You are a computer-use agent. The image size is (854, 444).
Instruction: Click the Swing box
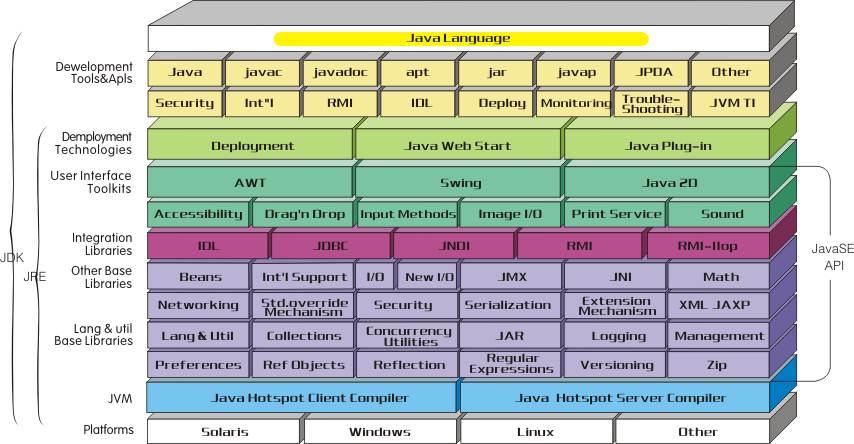pos(458,183)
